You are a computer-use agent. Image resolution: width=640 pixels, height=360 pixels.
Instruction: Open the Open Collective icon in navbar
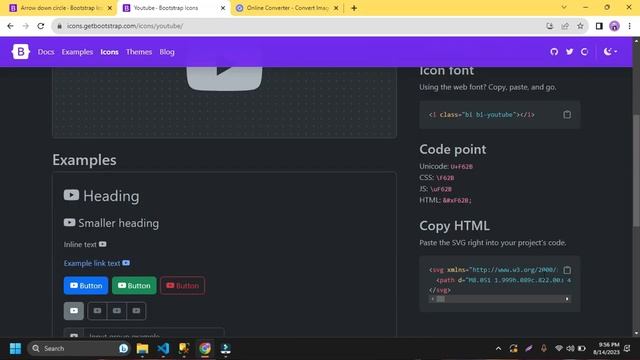(584, 52)
